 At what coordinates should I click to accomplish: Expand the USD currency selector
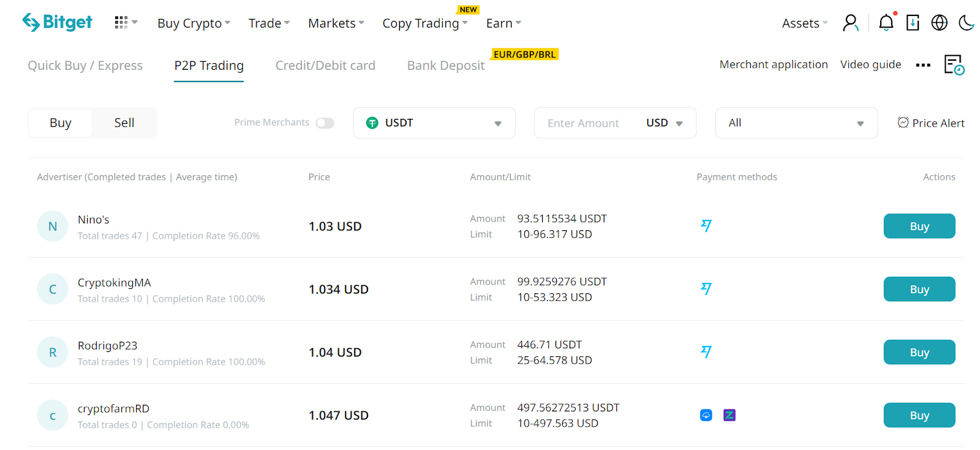click(x=664, y=123)
